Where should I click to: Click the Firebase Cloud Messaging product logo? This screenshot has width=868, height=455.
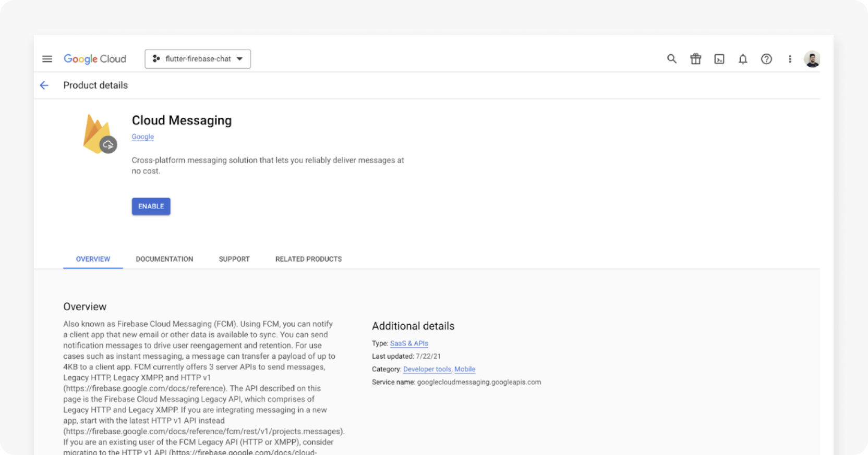[100, 134]
